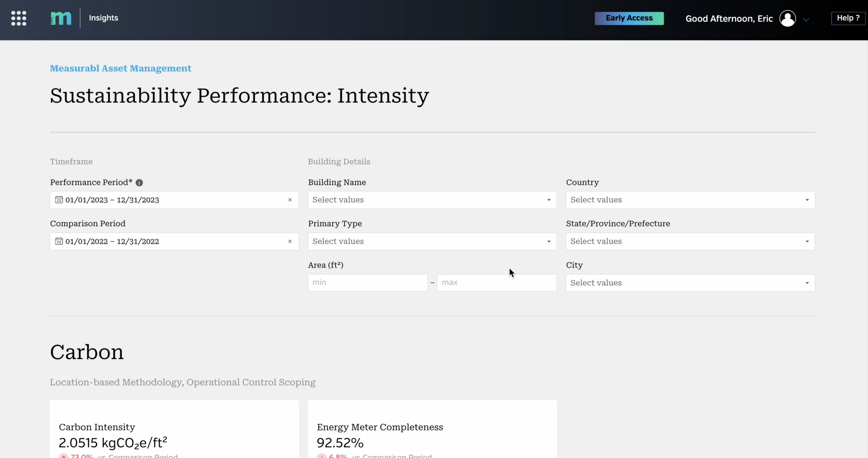Clear the Performance Period date range
Screen dimensions: 868x458
(x=290, y=200)
